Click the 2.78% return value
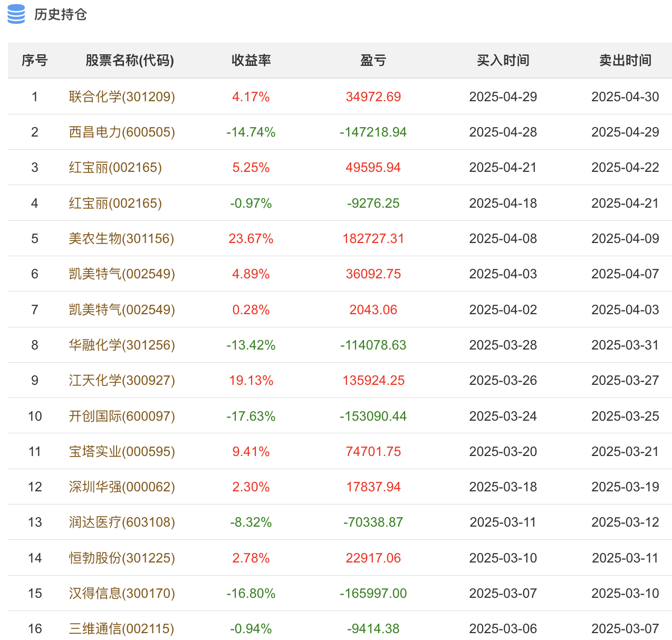672x640 pixels. [251, 558]
